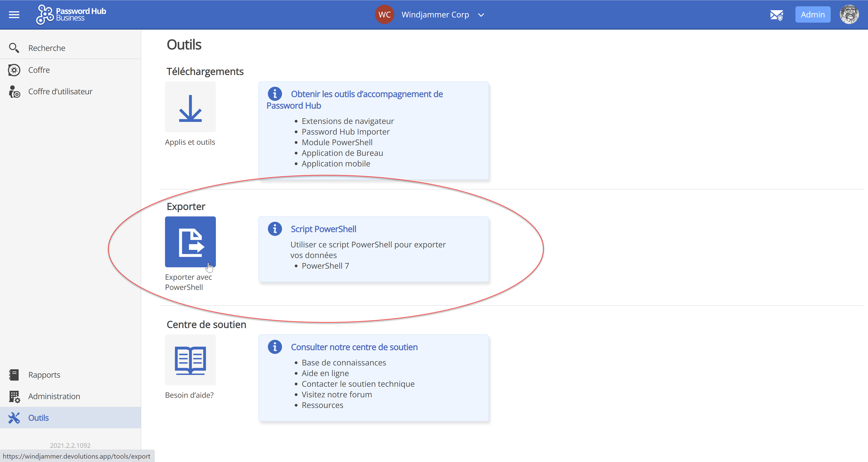Select Coffre d'utilisateur in sidebar
868x462 pixels.
point(60,91)
